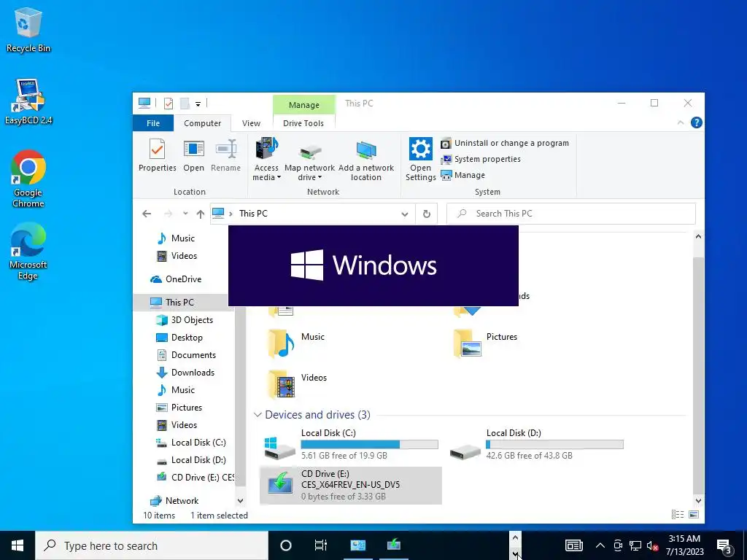The height and width of the screenshot is (560, 747).
Task: Click This PC in the address bar
Action: click(x=253, y=214)
